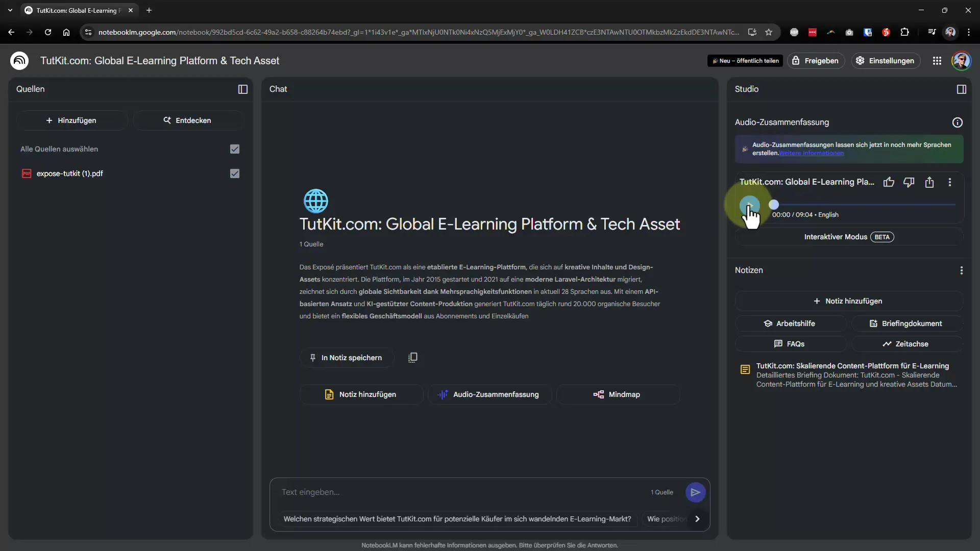Open Freigeben sharing dialog

816,61
